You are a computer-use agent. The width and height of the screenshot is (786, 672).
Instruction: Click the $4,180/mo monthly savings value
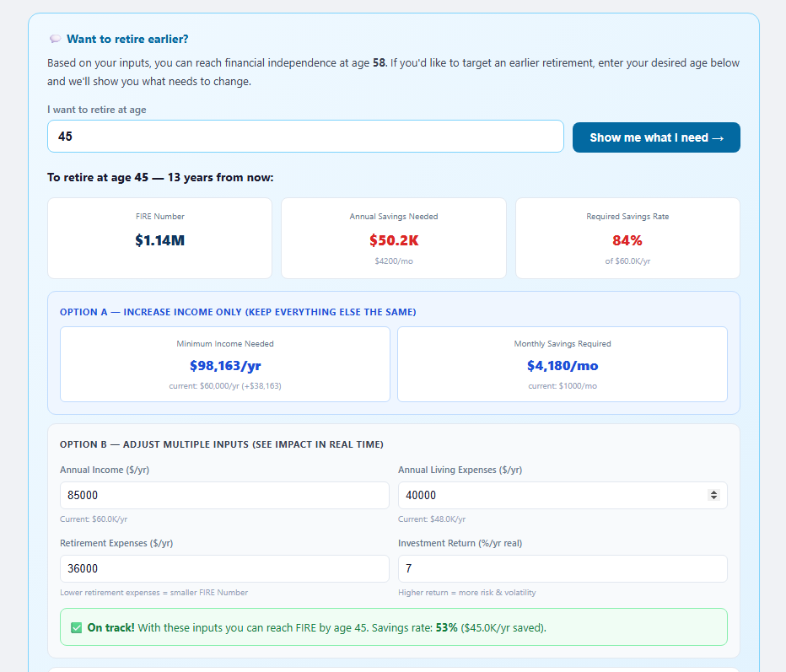(x=563, y=366)
